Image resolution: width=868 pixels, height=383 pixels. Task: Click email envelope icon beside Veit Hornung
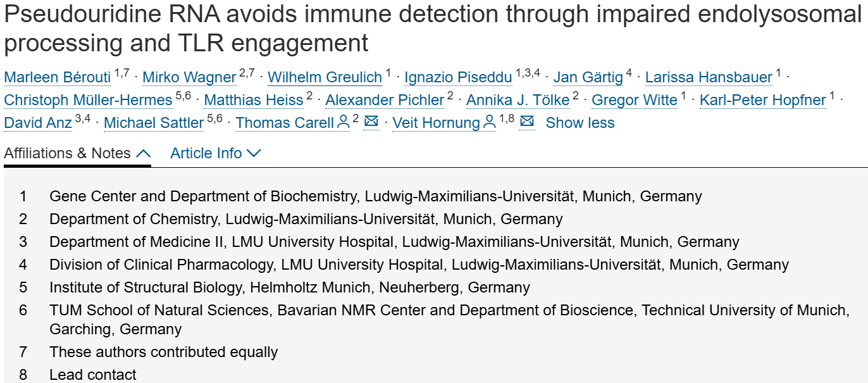click(526, 122)
